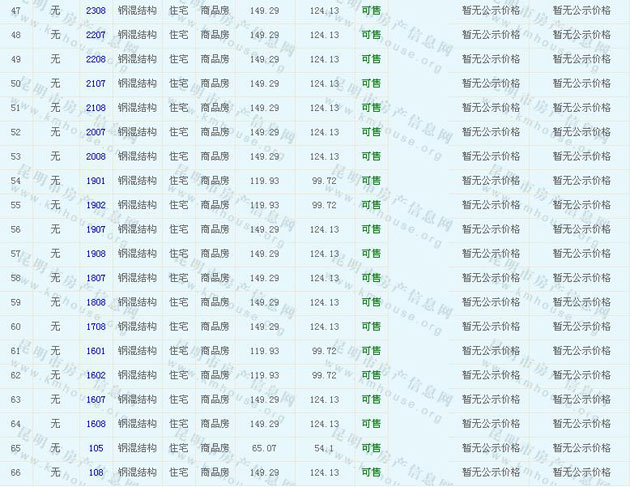Select room 1902 link
Viewport: 630px width, 487px height.
[x=96, y=205]
